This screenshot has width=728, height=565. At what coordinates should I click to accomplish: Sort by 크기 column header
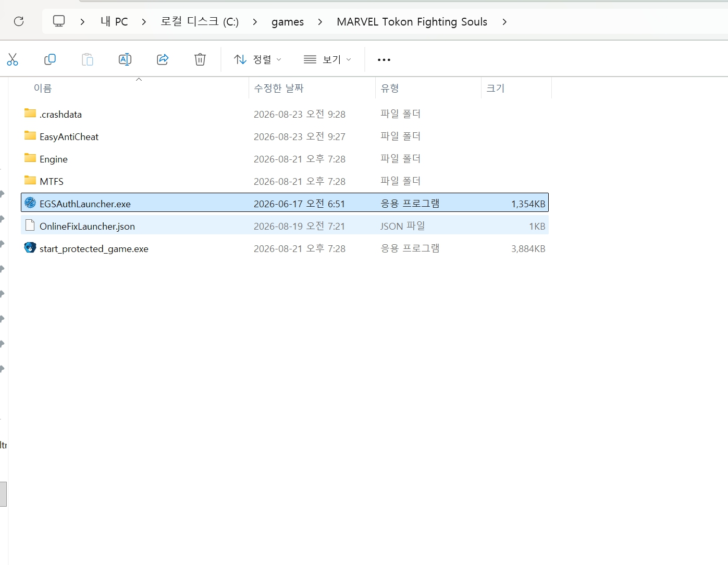point(495,89)
